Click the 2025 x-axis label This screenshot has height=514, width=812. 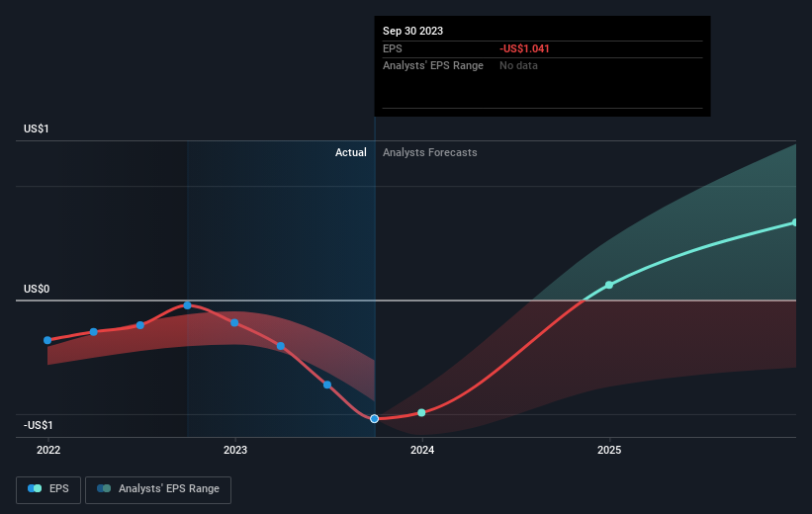[609, 450]
